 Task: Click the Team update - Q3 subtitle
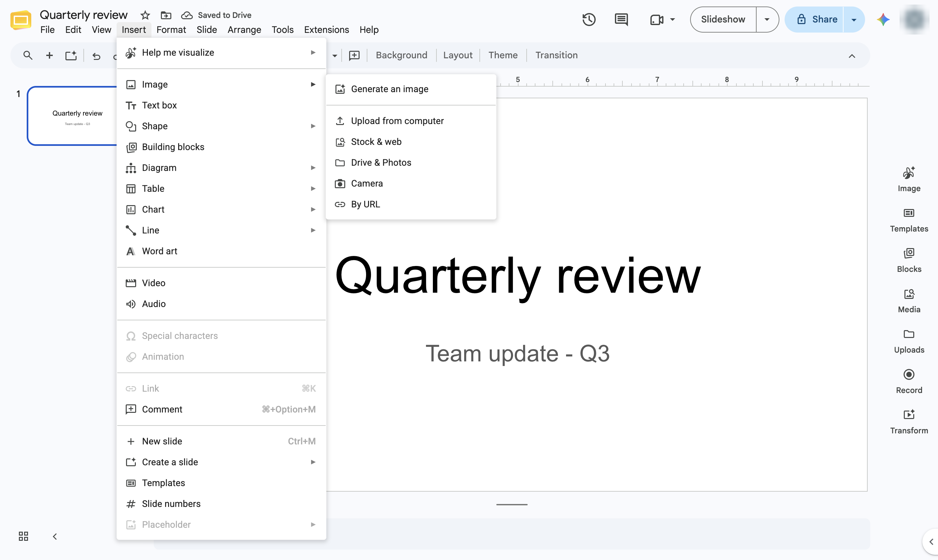pos(518,354)
